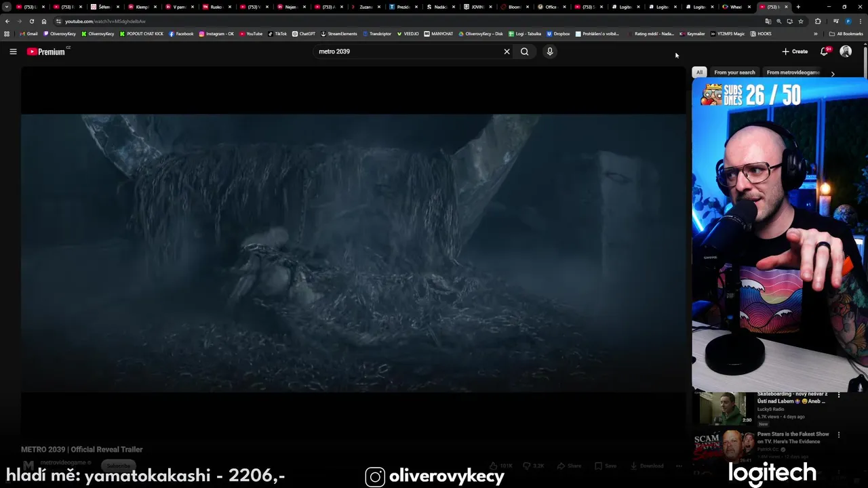Expand hidden bookmarks chevron

click(816, 33)
